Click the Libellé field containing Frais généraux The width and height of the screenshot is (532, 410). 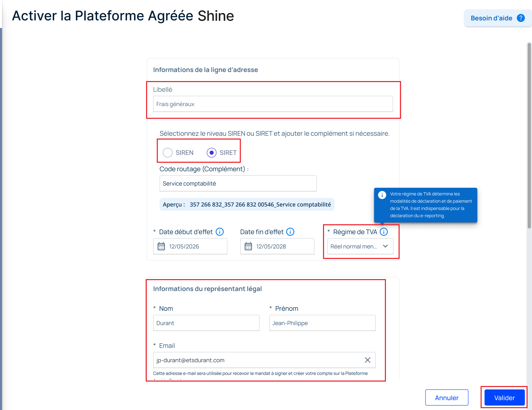point(273,104)
